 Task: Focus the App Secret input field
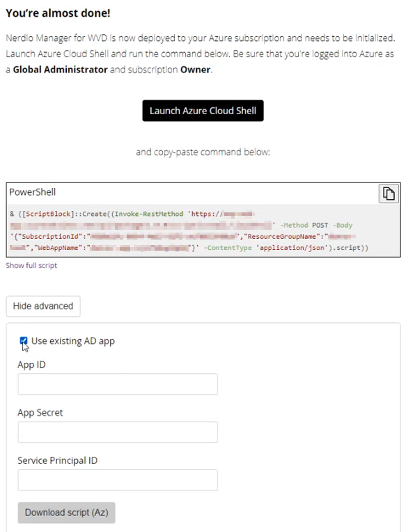click(118, 432)
